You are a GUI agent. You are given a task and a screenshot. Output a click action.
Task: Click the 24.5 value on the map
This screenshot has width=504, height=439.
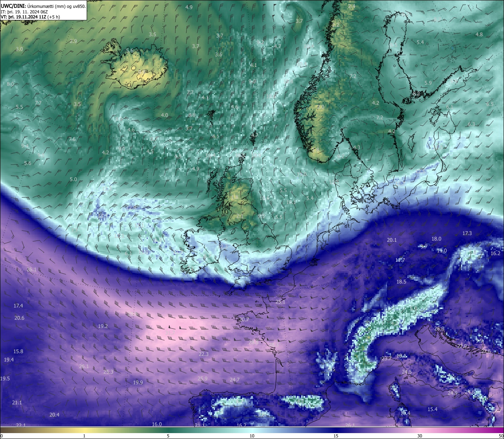407,372
